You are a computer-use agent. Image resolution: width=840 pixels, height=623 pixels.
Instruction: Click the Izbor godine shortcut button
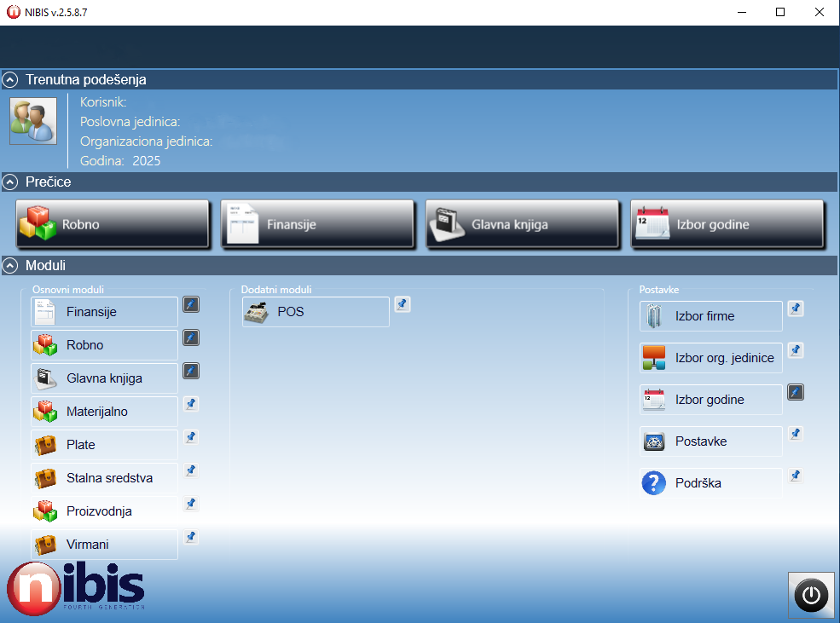727,225
